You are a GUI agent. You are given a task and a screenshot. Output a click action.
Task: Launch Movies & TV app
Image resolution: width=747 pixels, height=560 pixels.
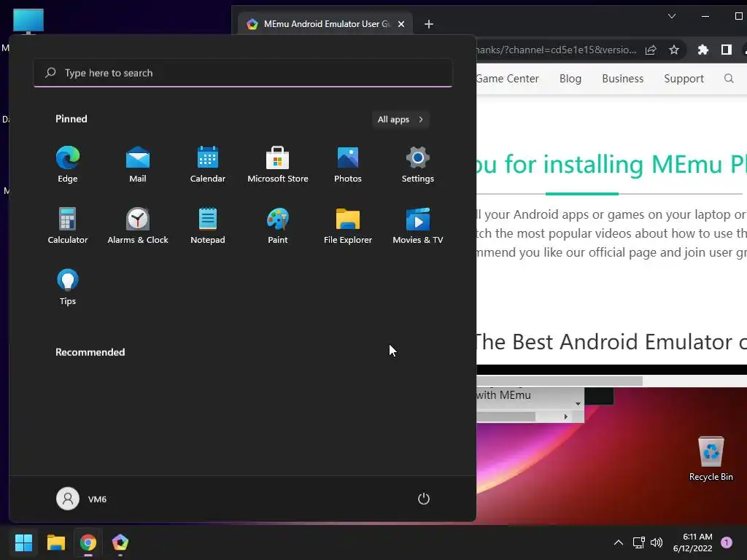click(418, 226)
